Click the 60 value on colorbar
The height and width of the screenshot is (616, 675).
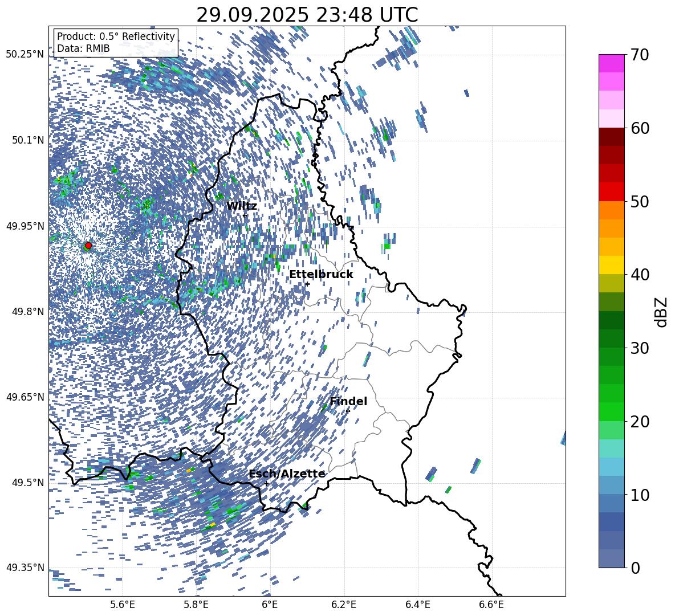click(x=639, y=128)
